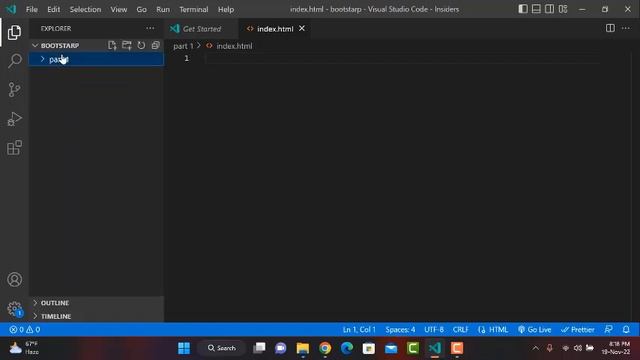Click Ln 1, Col 1 status item
Screen dimensions: 640x360
(x=359, y=329)
